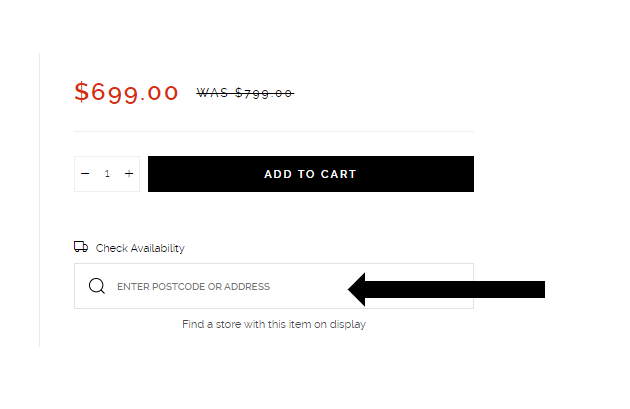Click the red $699.00 sale price
The width and height of the screenshot is (630, 409).
[x=126, y=92]
